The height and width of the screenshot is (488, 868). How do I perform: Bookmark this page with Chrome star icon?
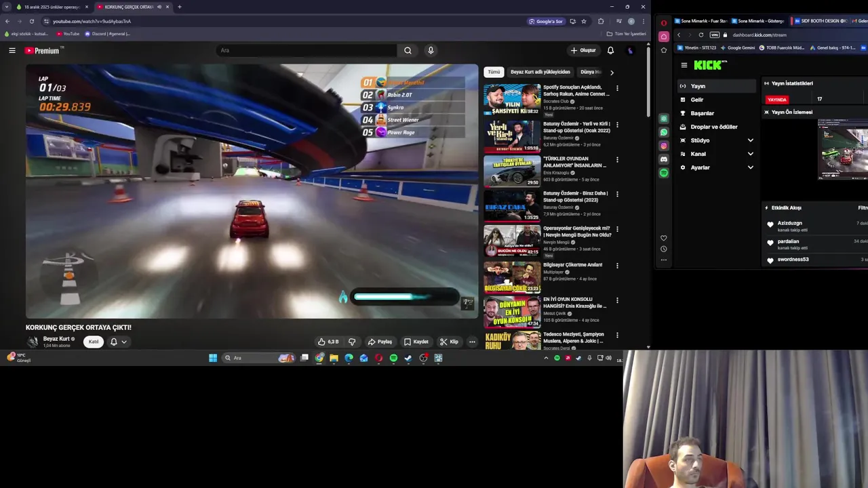point(584,21)
